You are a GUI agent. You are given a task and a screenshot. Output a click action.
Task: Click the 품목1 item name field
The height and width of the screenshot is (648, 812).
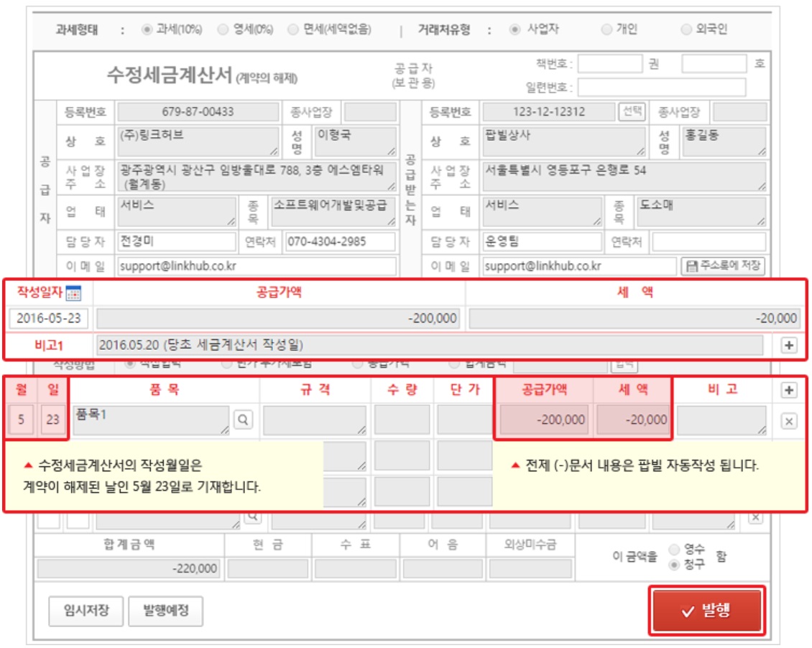(151, 420)
